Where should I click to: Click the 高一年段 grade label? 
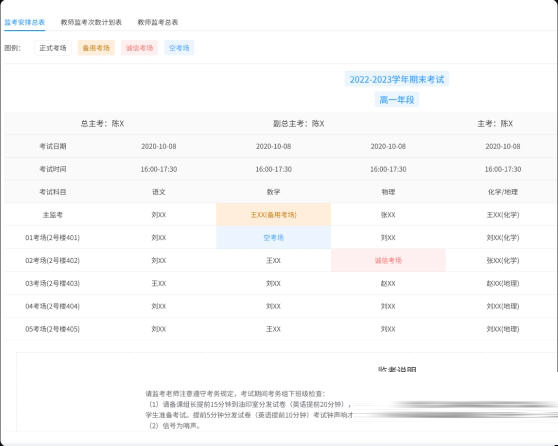(397, 100)
